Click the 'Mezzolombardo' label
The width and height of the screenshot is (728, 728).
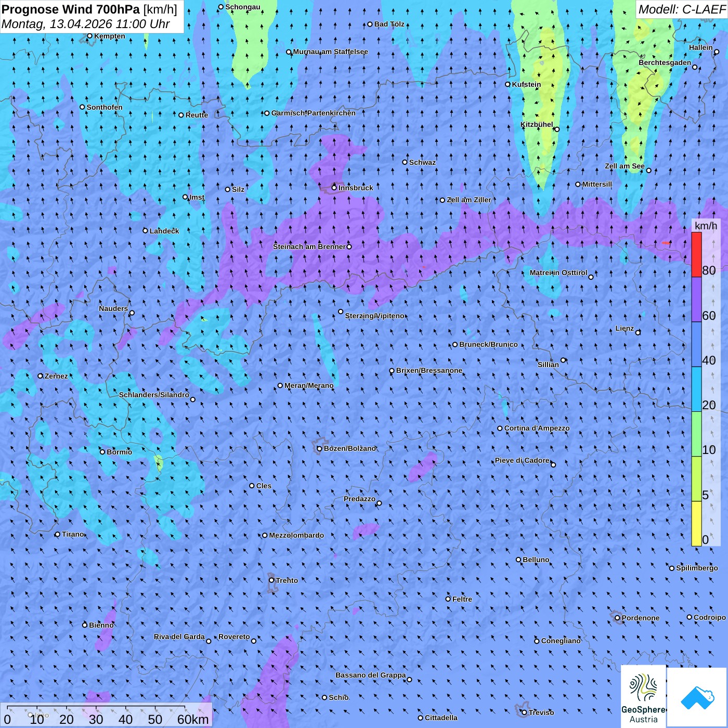tap(296, 535)
